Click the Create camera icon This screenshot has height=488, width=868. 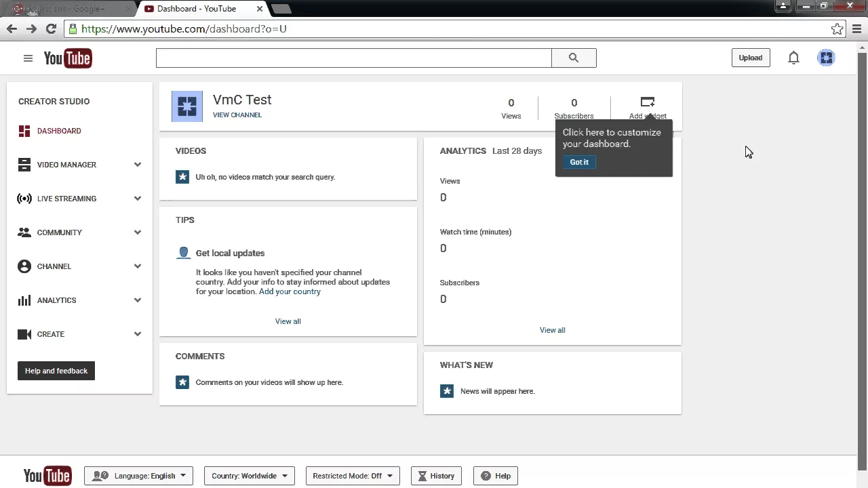click(x=24, y=334)
